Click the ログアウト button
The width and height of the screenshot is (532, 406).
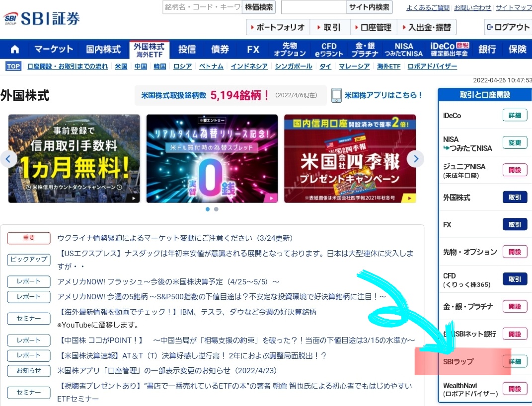[508, 27]
